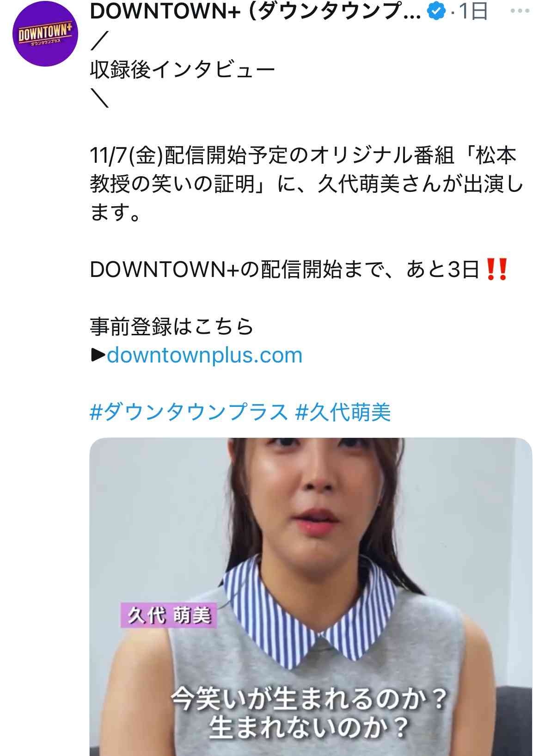The height and width of the screenshot is (756, 545).
Task: Click the black arrow before downtownplus.com
Action: 98,355
